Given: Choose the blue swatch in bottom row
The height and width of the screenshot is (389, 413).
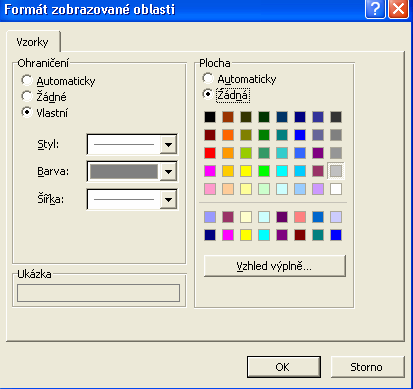Looking at the screenshot, I should point(336,235).
